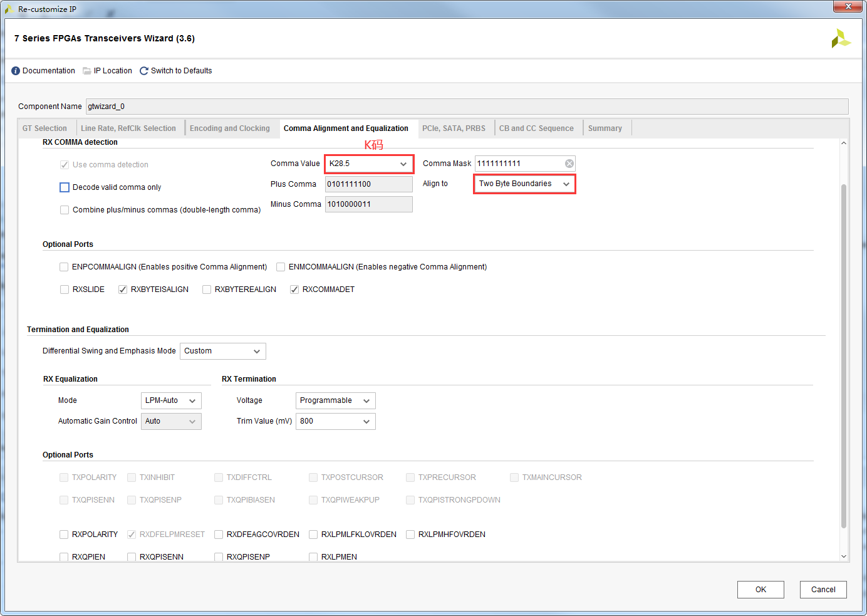Check the RXLPMLFKLOVRDEN option
Image resolution: width=867 pixels, height=616 pixels.
tap(313, 535)
